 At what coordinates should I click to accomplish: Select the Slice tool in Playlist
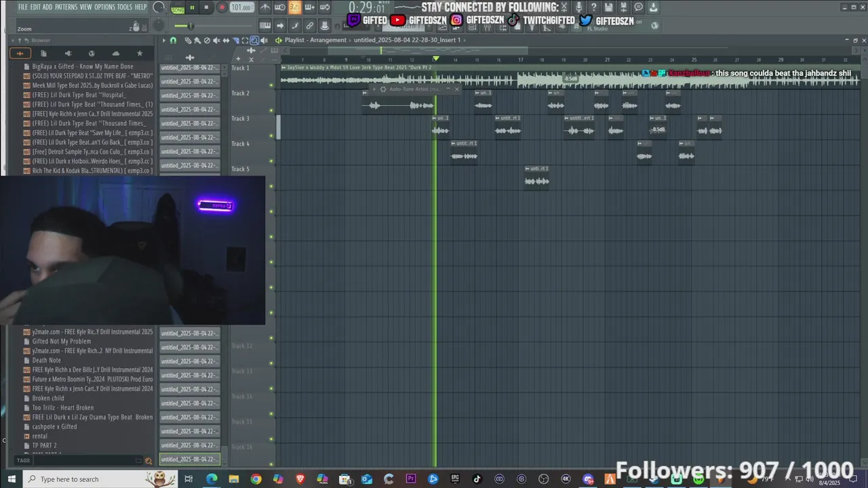[235, 40]
